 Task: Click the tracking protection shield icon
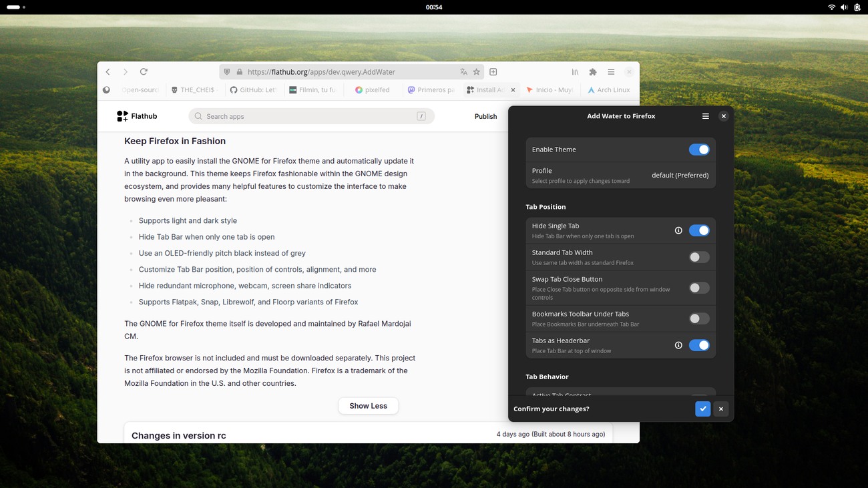tap(227, 72)
